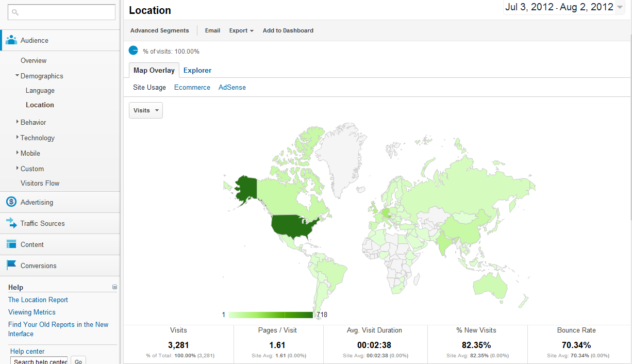Click the Pages / Visit value 1.61
Screen dimensions: 632x364
[x=277, y=345]
